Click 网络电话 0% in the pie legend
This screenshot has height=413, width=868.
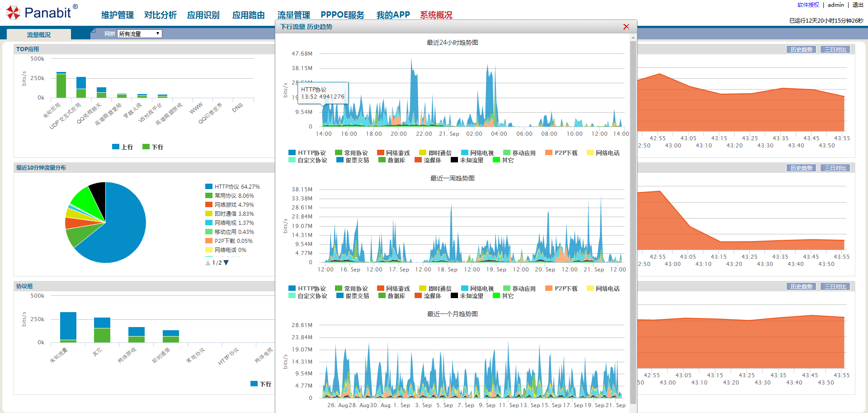point(226,250)
